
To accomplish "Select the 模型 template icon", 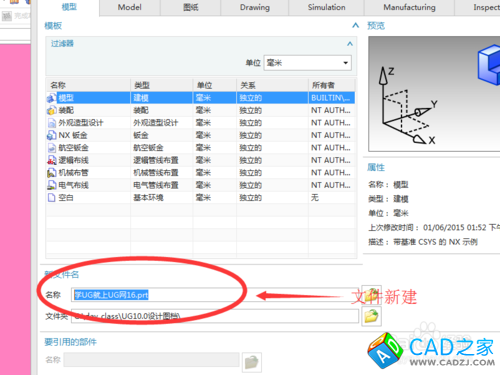I will point(52,98).
